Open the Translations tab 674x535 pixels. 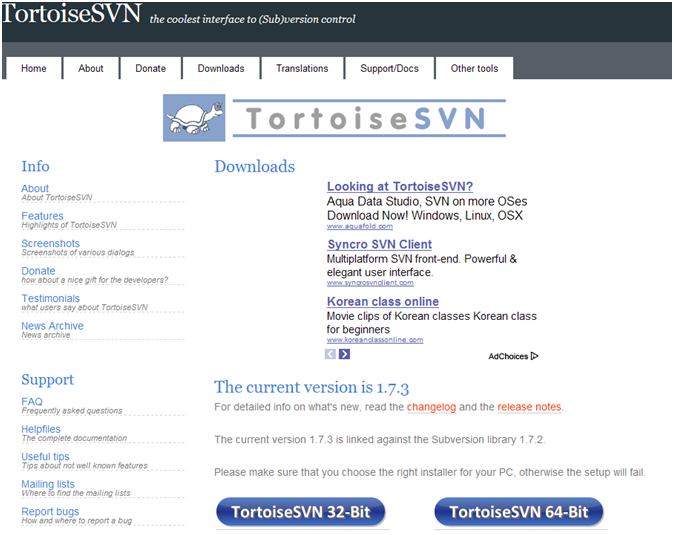302,68
